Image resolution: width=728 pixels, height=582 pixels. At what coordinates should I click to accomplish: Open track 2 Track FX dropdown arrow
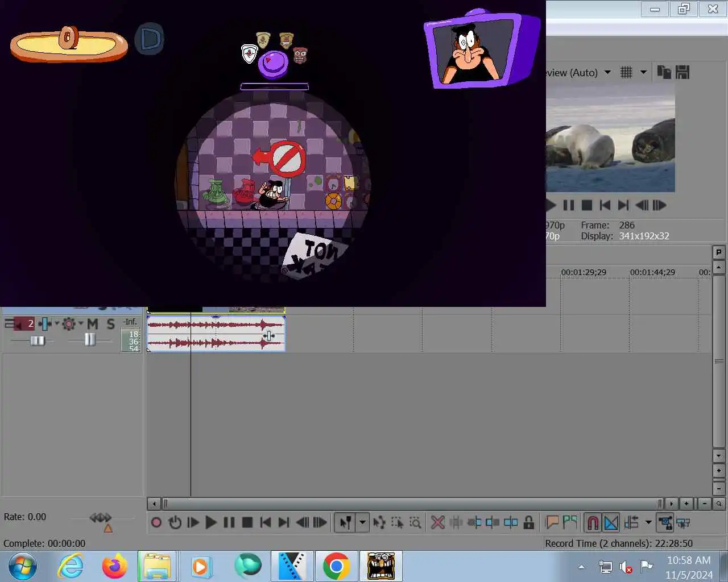point(57,323)
